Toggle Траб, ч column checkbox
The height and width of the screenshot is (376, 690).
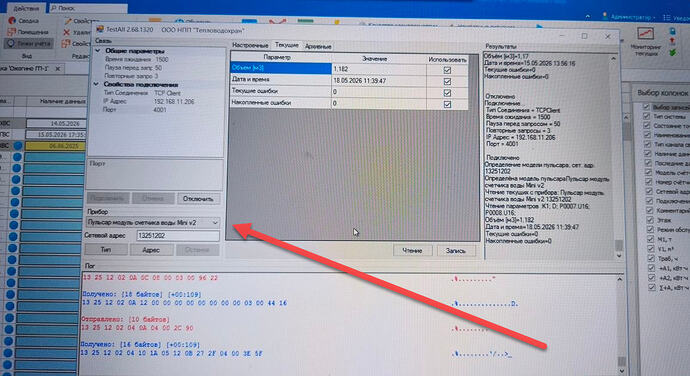[x=651, y=258]
